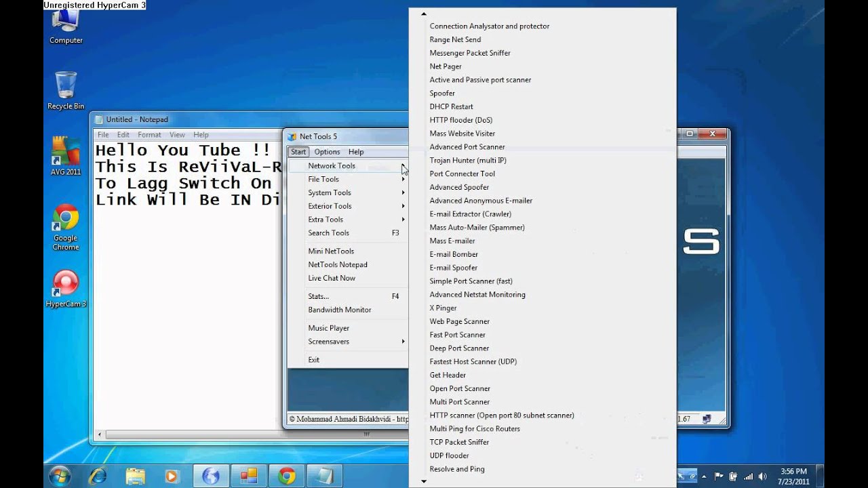
Task: Open Windows Media Player taskbar icon
Action: click(x=172, y=476)
